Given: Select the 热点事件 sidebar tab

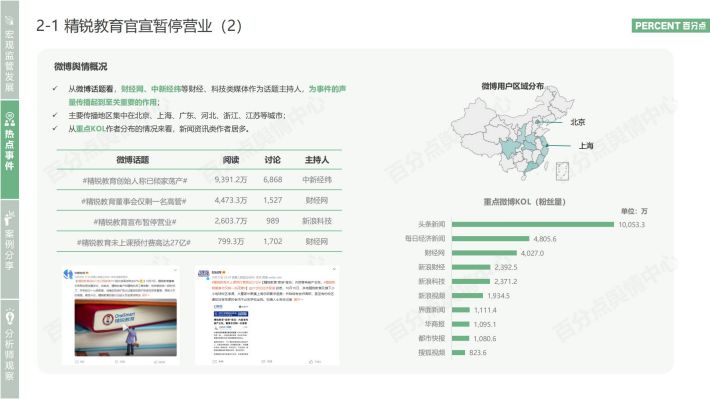Looking at the screenshot, I should pyautogui.click(x=10, y=149).
